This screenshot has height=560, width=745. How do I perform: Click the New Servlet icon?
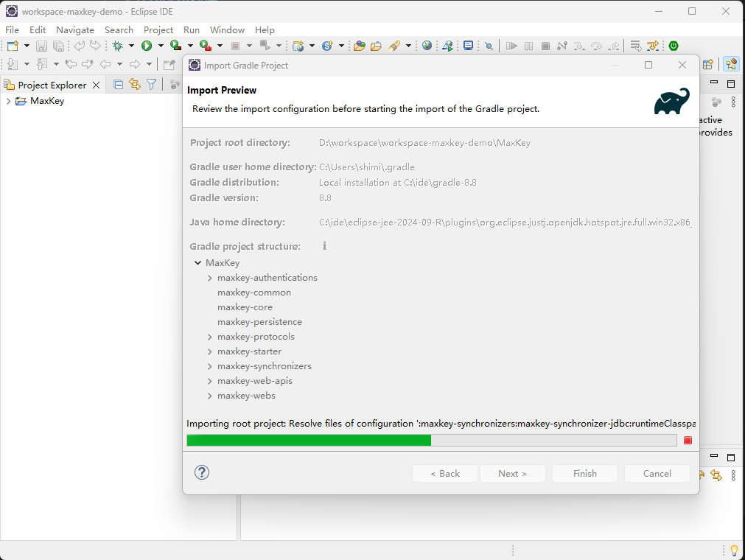[327, 46]
